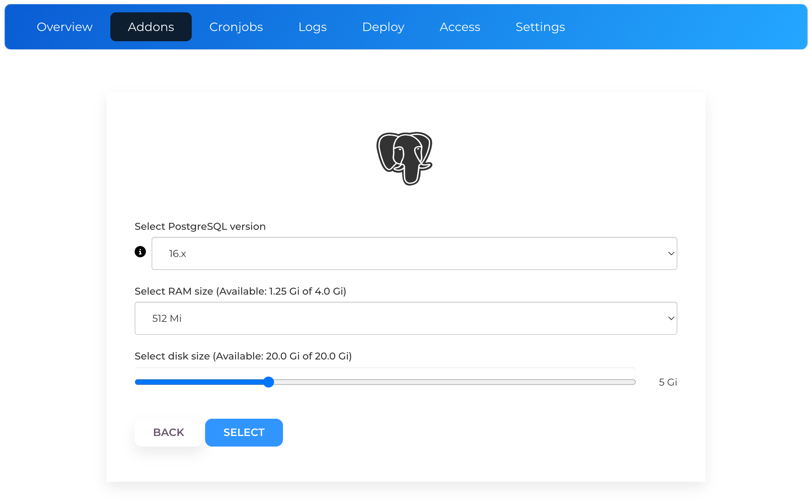Click the info icon beside version dropdown
The width and height of the screenshot is (812, 504).
pyautogui.click(x=140, y=252)
